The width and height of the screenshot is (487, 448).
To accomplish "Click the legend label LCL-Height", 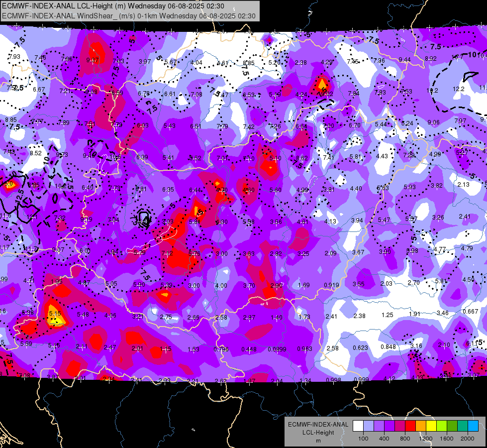I will pos(318,433).
